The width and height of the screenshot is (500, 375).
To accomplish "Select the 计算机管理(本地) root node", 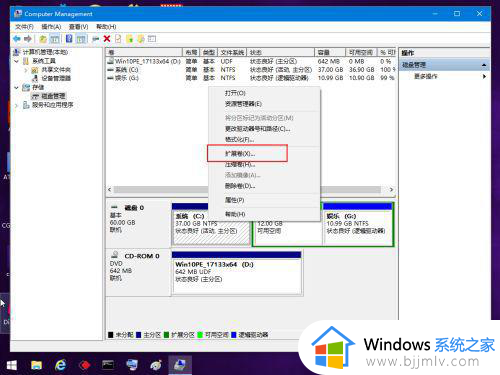I will pyautogui.click(x=45, y=52).
